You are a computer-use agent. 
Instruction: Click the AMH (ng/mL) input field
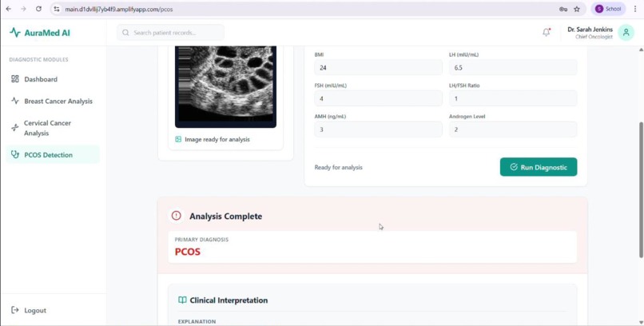pos(378,129)
